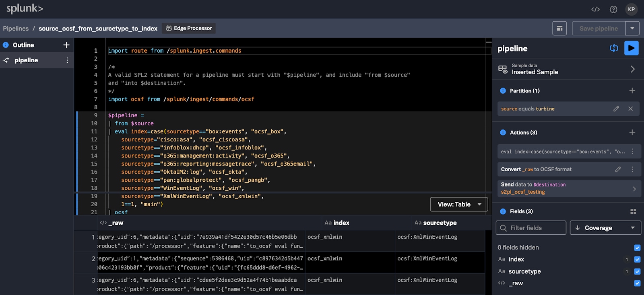Open the View: Table dropdown

pyautogui.click(x=459, y=205)
